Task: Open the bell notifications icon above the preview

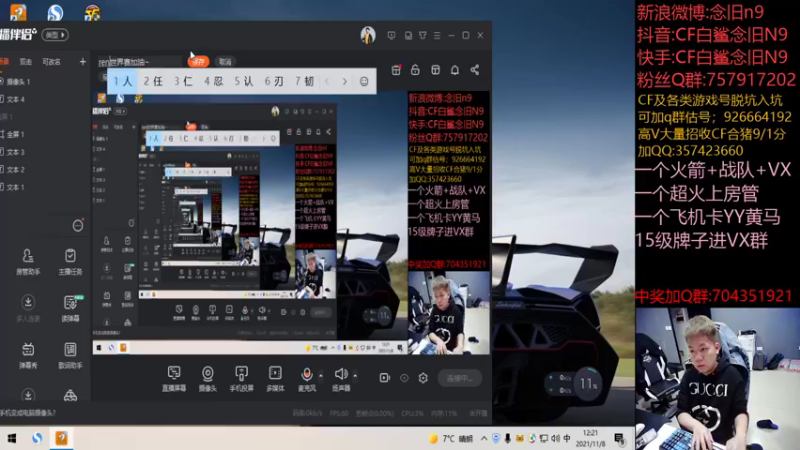Action: pos(455,70)
